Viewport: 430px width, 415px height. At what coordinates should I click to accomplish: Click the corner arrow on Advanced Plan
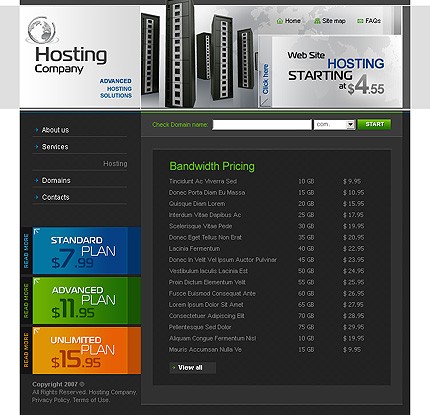coord(37,281)
